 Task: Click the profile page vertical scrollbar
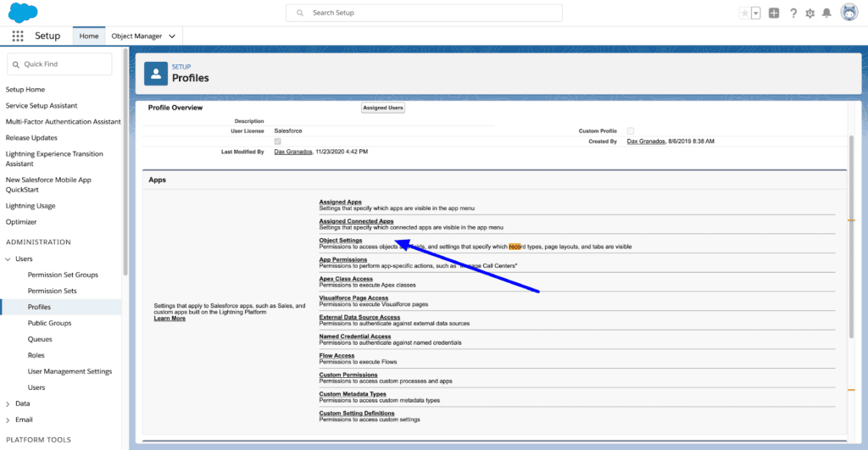(851, 237)
